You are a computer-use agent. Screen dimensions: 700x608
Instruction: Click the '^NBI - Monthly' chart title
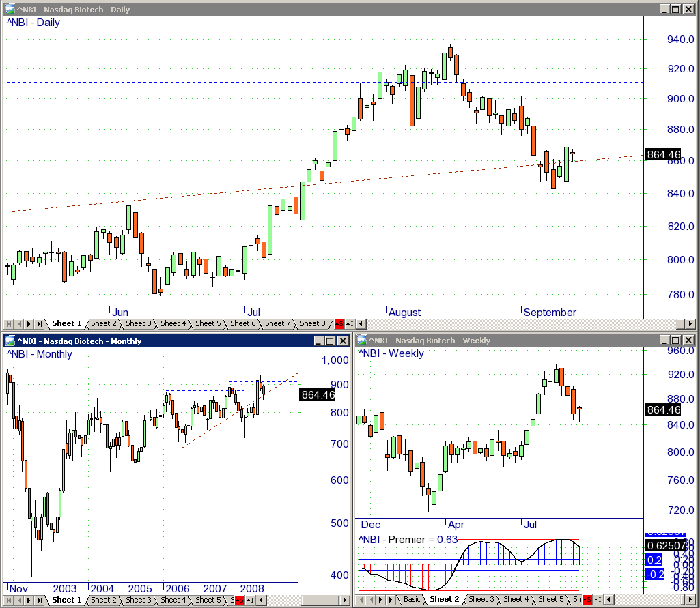click(40, 354)
